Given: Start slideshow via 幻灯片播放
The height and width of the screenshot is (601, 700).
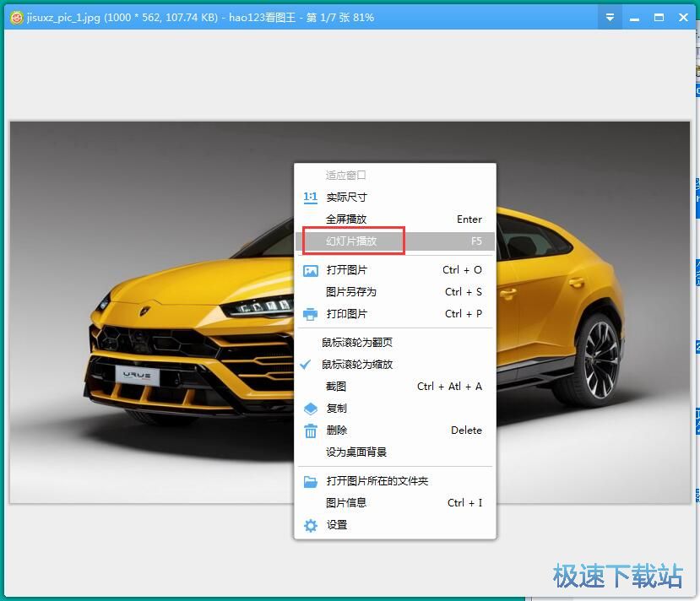Looking at the screenshot, I should tap(352, 241).
